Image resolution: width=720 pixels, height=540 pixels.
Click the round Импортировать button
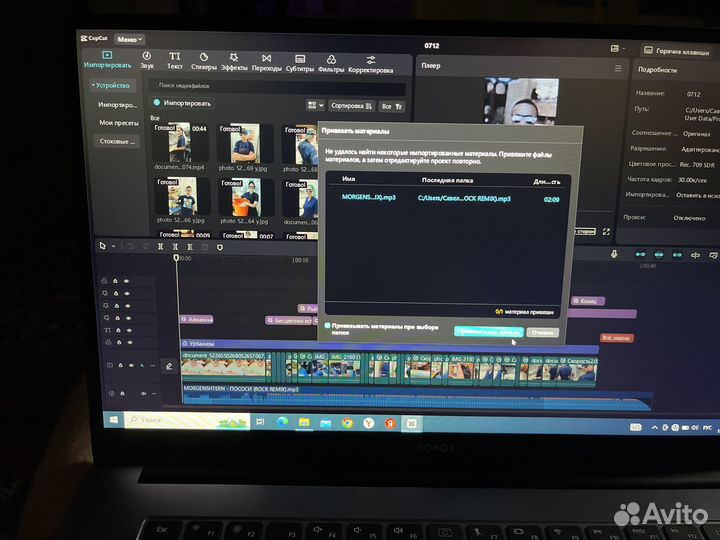click(183, 103)
